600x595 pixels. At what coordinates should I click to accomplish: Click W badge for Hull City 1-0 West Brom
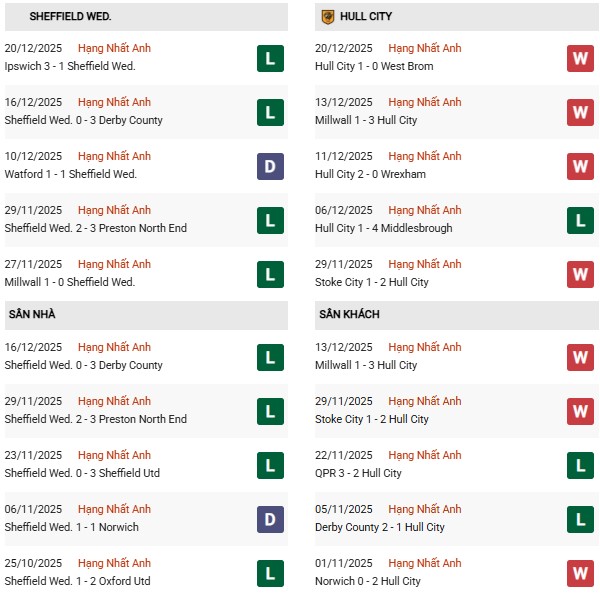[580, 58]
